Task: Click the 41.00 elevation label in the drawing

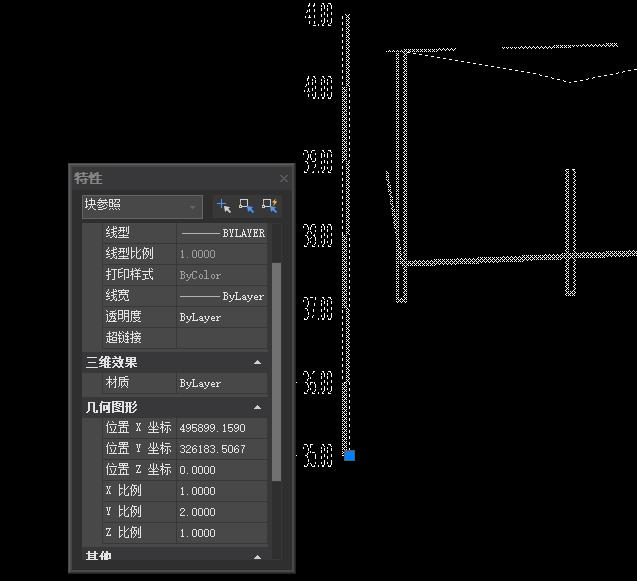Action: coord(318,15)
